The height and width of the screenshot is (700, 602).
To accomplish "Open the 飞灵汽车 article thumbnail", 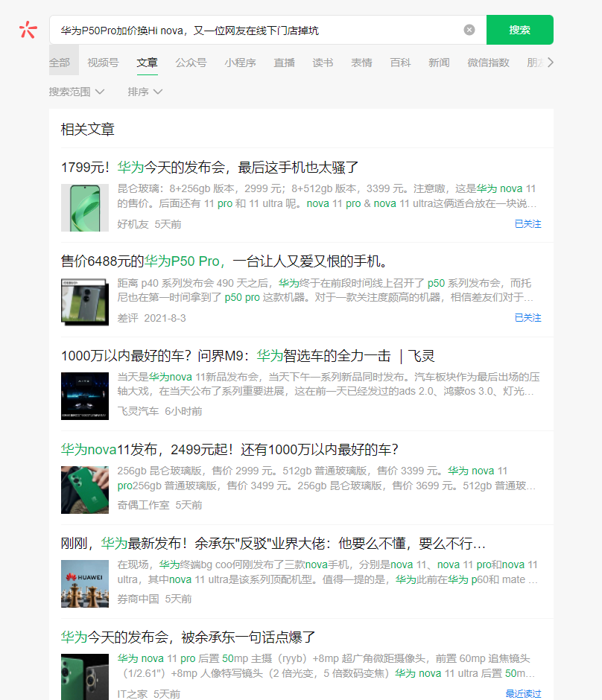I will pyautogui.click(x=85, y=396).
